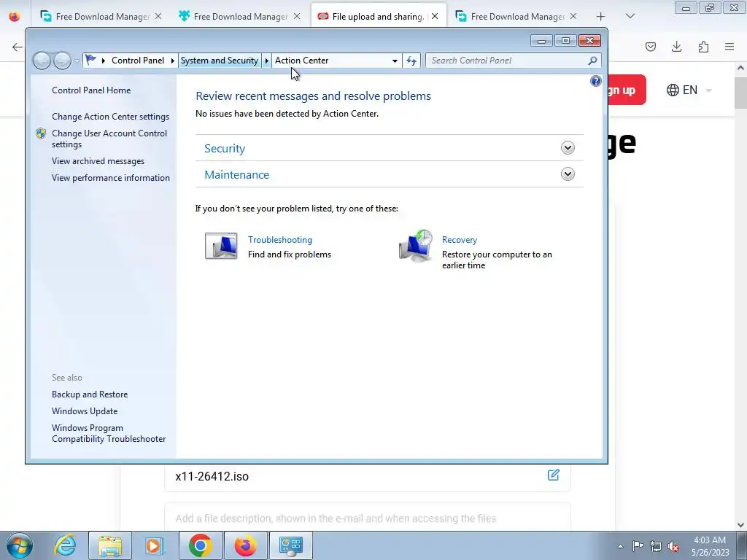747x560 pixels.
Task: Open the Troubleshooting monitor icon
Action: (221, 246)
